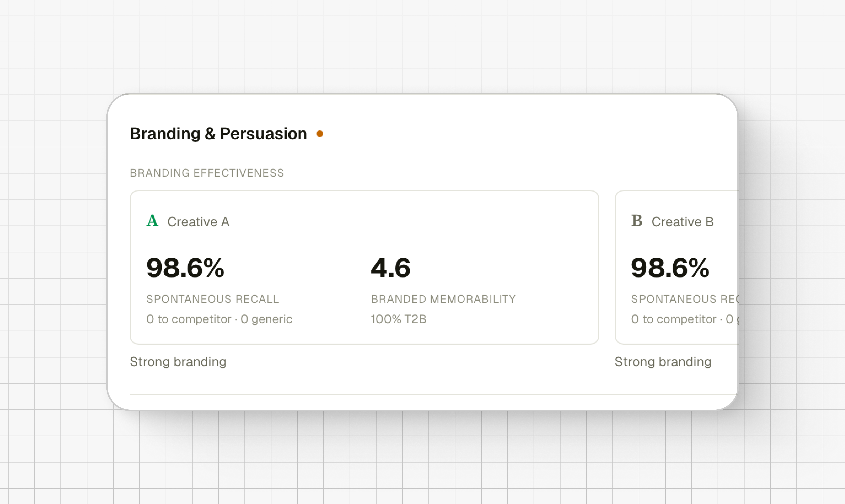This screenshot has width=845, height=504.
Task: Click the 4.6 branded memorability score
Action: [391, 268]
